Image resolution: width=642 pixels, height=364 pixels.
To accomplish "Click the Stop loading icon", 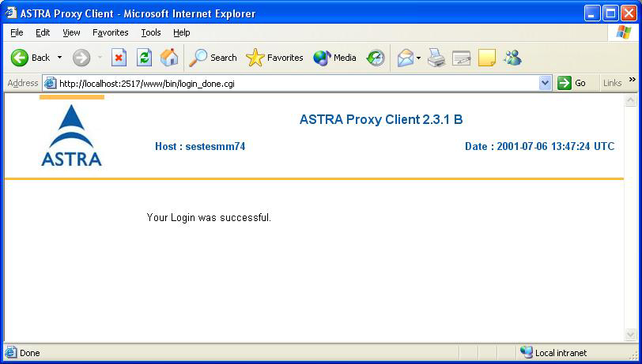I will coord(119,58).
